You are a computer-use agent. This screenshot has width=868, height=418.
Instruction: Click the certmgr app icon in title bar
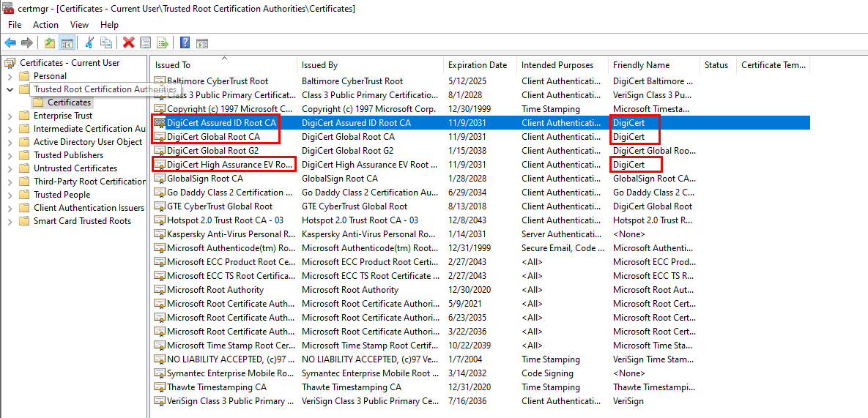8,9
